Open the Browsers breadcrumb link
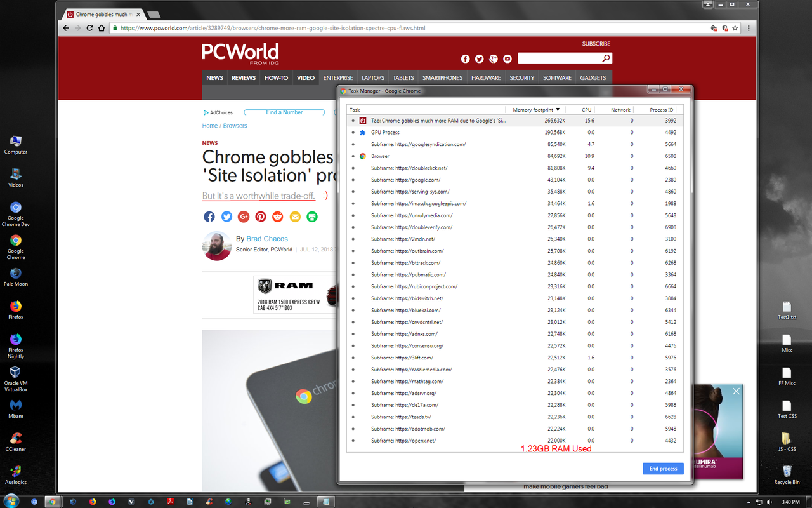 pos(235,126)
